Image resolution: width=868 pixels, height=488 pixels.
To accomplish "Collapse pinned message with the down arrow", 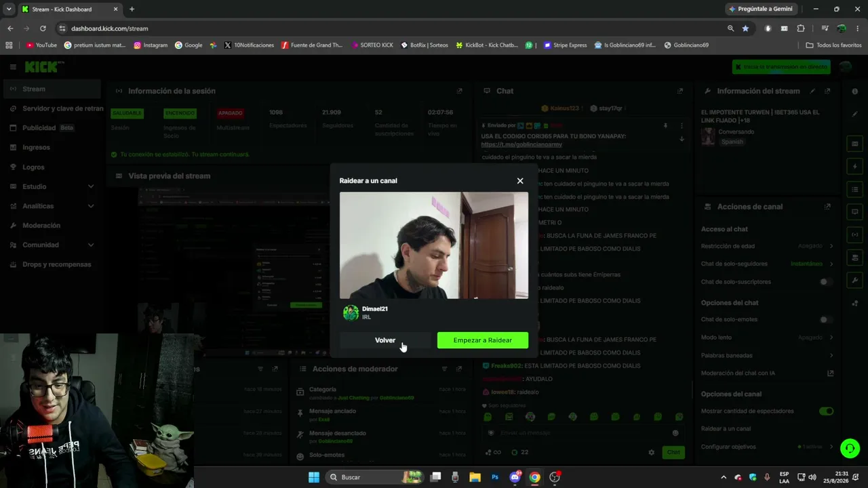I will pyautogui.click(x=682, y=139).
